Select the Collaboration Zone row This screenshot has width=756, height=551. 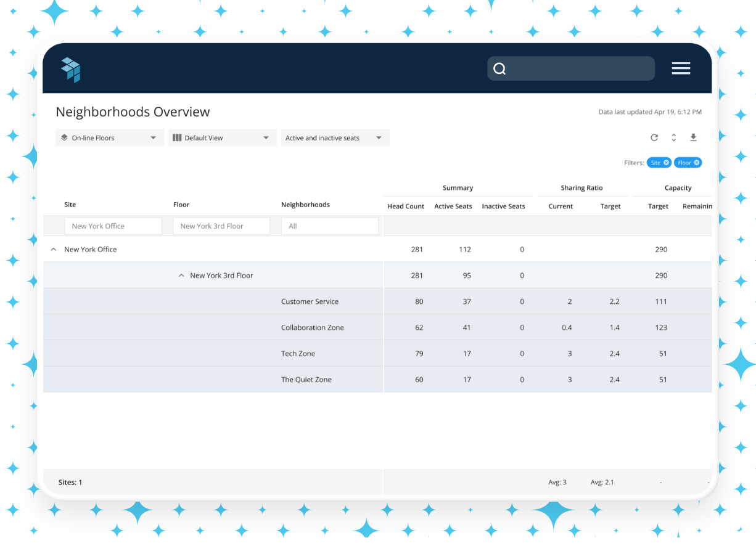[377, 327]
